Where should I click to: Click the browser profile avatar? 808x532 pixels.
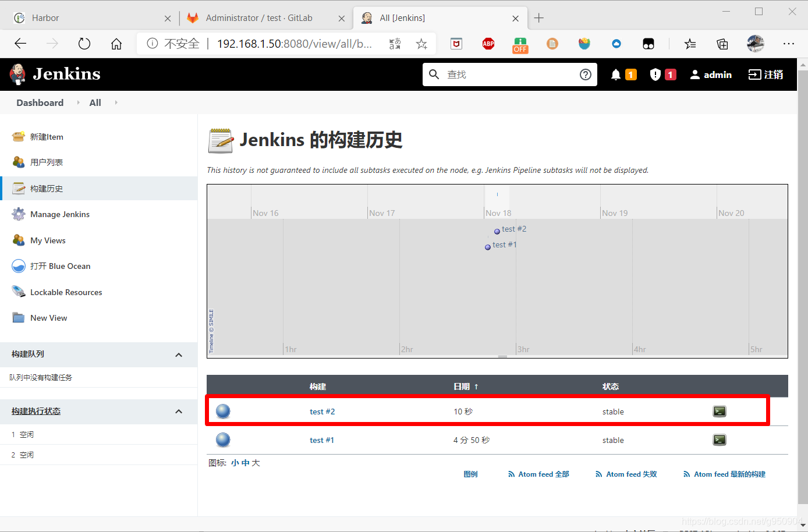coord(756,44)
